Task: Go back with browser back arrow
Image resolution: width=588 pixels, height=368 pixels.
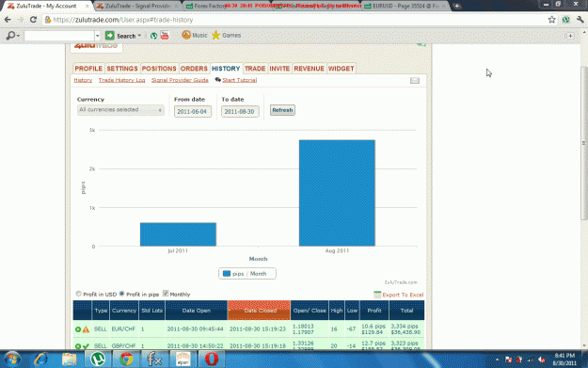Action: 8,20
